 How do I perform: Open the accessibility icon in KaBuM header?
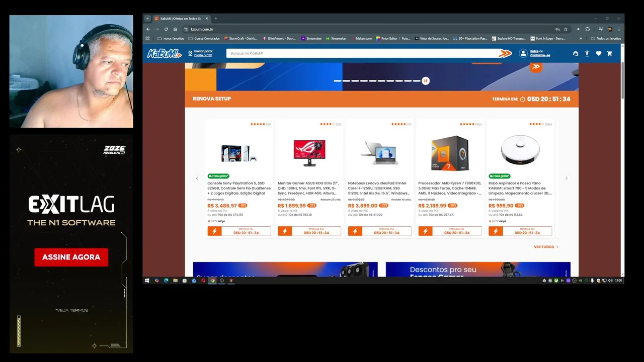tap(587, 53)
